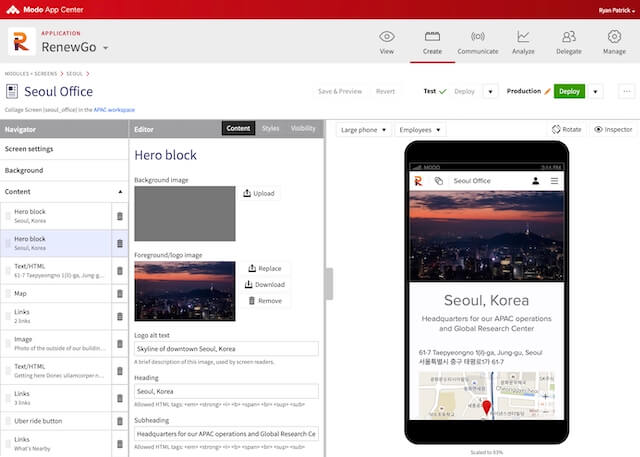Open the Large phone device dropdown
Viewport: 640px width, 457px height.
coord(364,130)
